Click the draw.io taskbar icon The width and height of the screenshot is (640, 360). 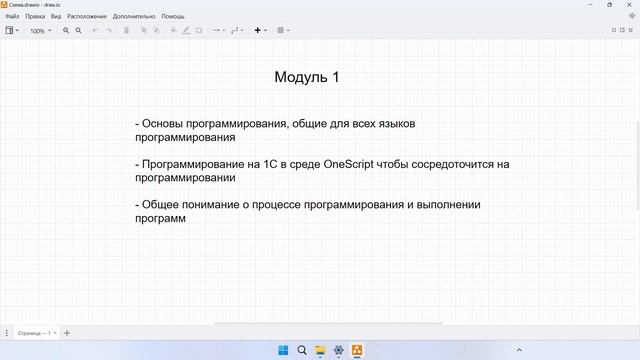357,350
